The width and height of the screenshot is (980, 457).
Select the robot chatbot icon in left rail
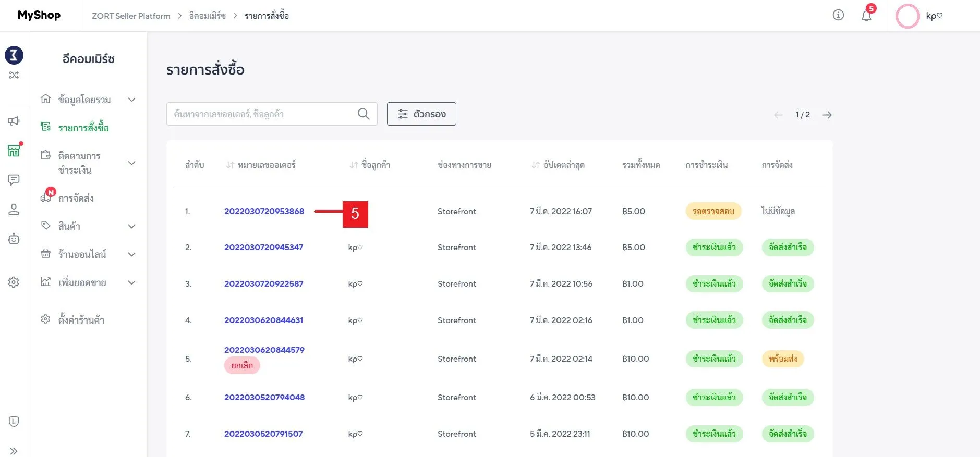click(14, 239)
